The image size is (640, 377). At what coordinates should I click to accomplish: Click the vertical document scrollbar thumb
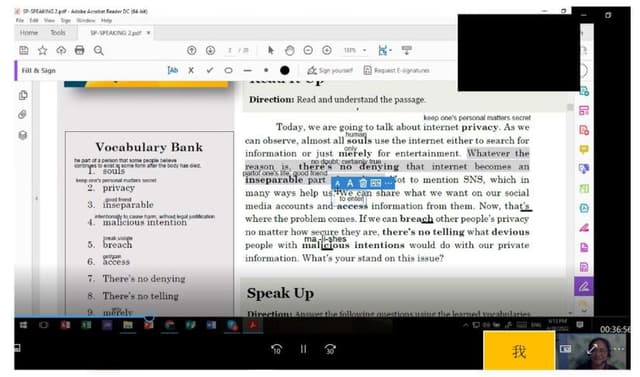(570, 107)
